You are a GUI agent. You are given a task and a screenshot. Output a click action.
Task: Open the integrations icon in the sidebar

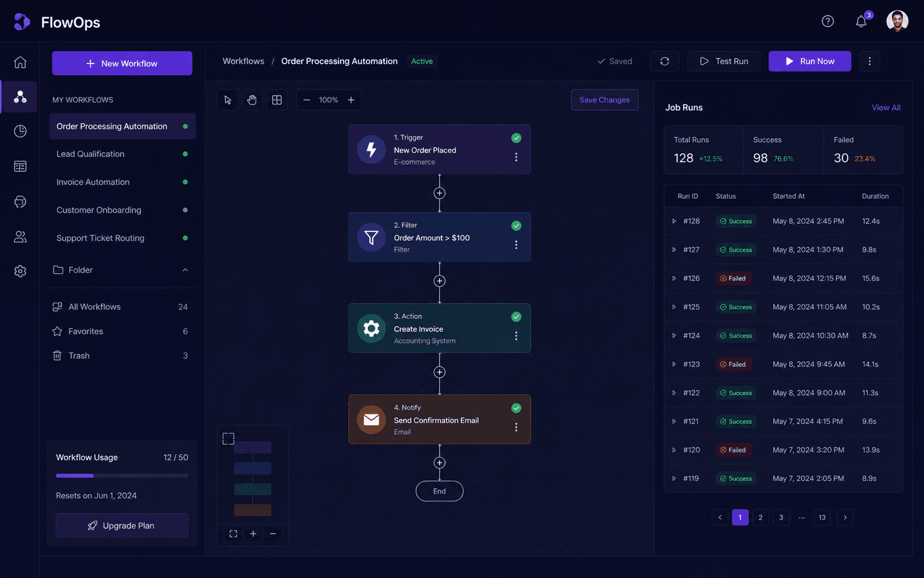pyautogui.click(x=20, y=202)
